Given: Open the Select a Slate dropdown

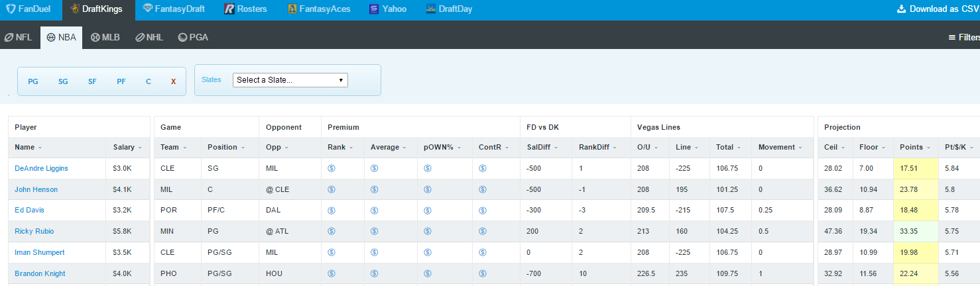Looking at the screenshot, I should point(290,80).
